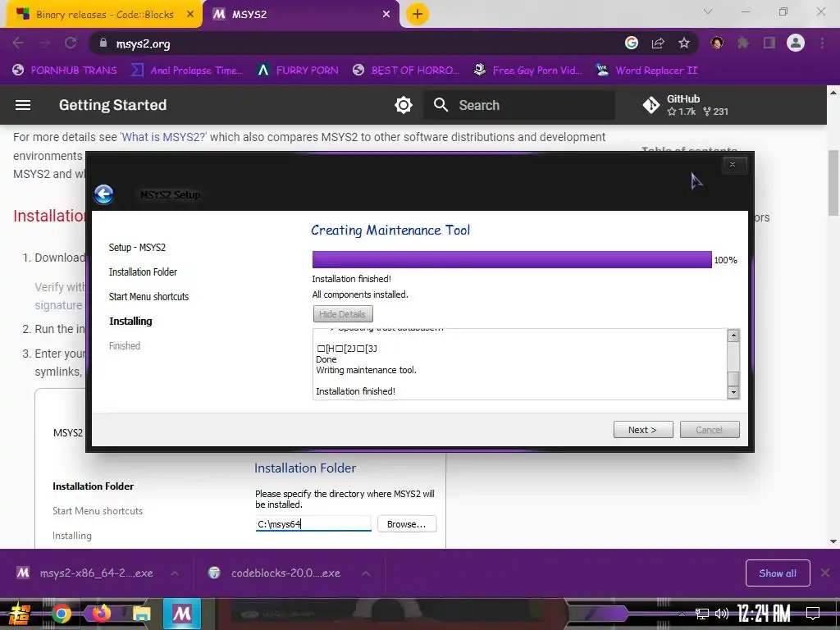Image resolution: width=840 pixels, height=630 pixels.
Task: Click the Search field on msys2.org
Action: 519,105
